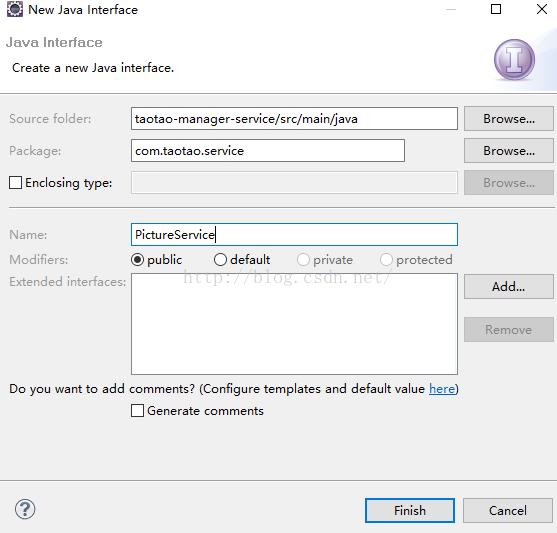
Task: Browse for the Package
Action: (x=509, y=151)
